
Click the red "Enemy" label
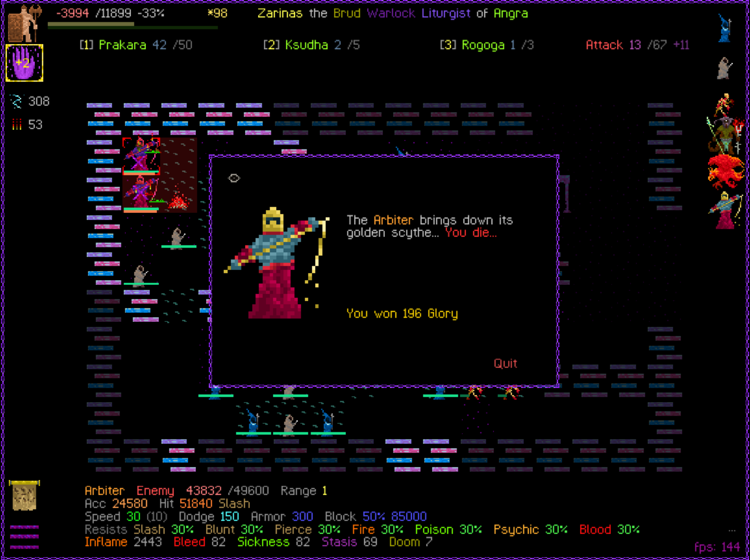(155, 490)
